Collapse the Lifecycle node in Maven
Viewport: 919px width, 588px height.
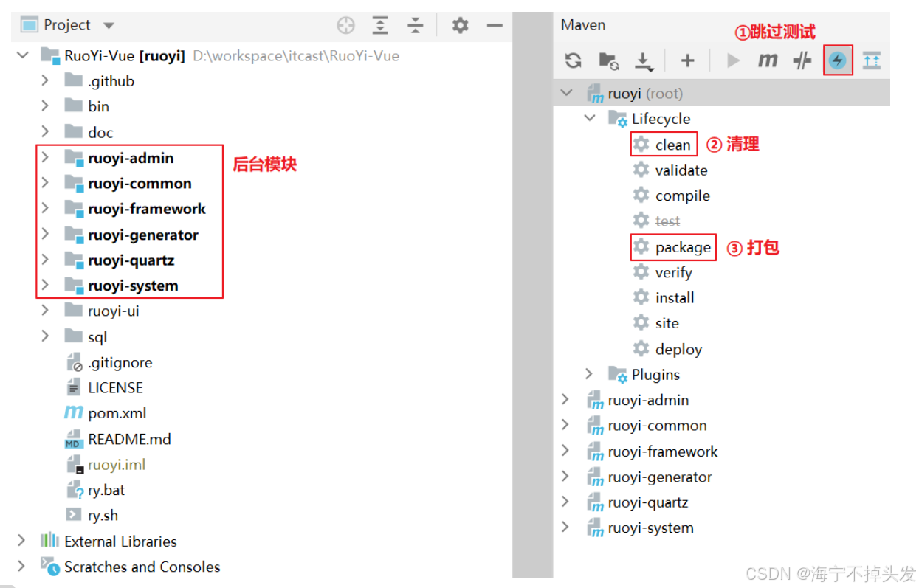tap(589, 118)
